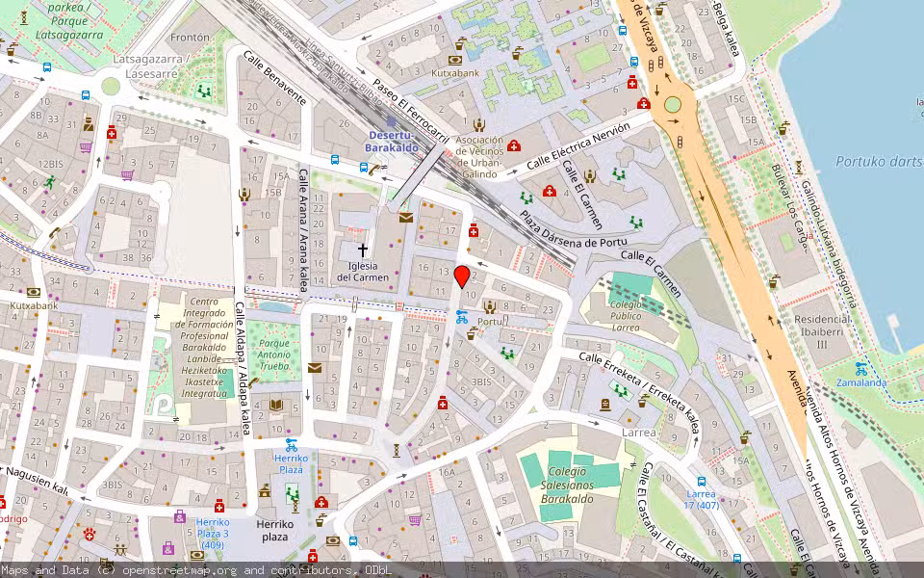
Task: Click the Kutxabank bank icon at the top
Action: point(455,60)
